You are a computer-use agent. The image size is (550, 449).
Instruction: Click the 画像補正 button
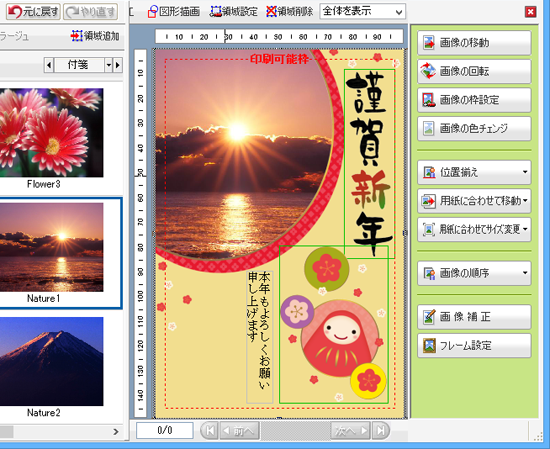[x=474, y=317]
